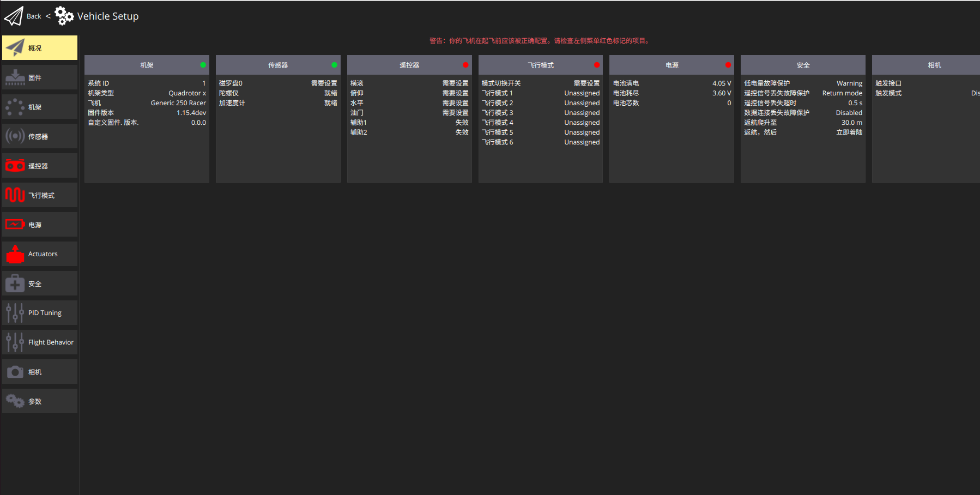Click the 1.15.4dev firmware version value
Screen dimensions: 980x495
point(191,113)
